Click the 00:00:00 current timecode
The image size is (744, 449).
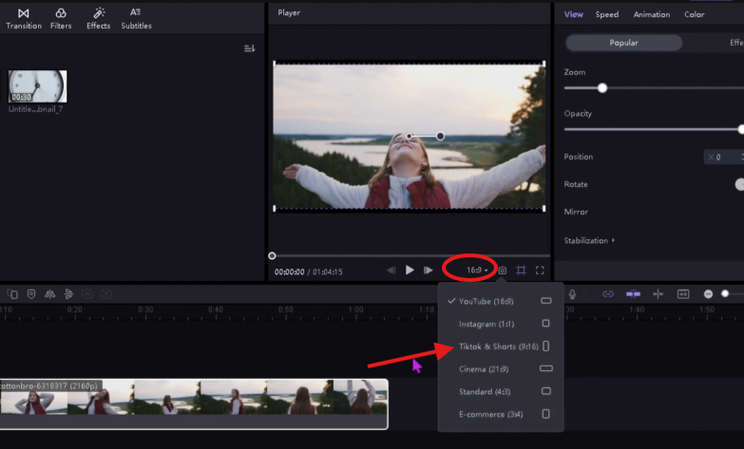click(x=289, y=272)
